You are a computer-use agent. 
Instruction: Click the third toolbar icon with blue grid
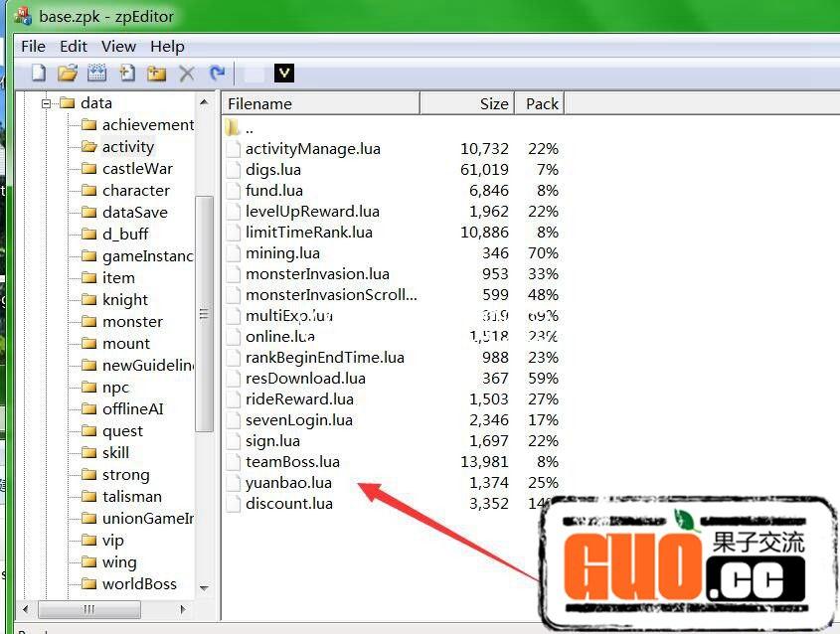(96, 73)
